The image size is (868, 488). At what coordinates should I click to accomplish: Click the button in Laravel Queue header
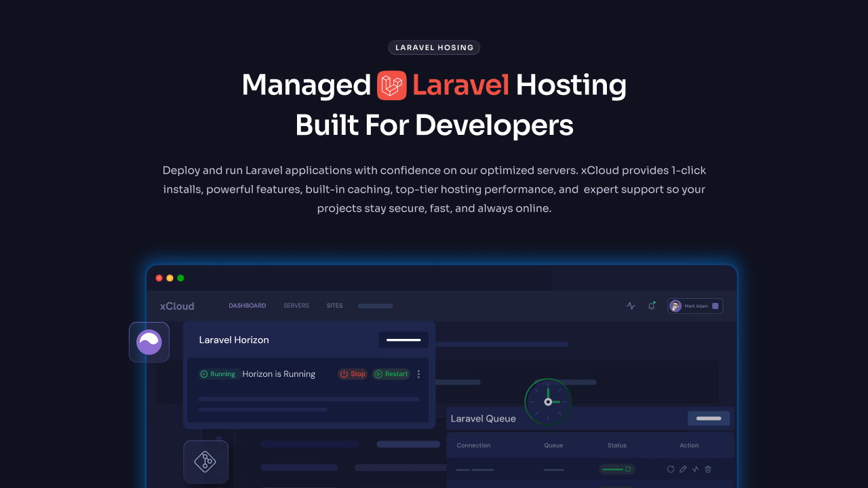click(709, 418)
